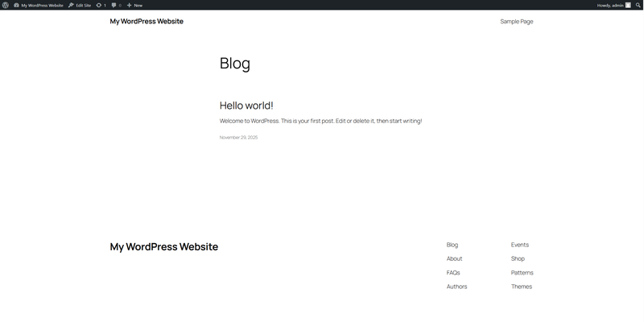Open the WordPress logo menu
The image size is (644, 322).
pos(6,6)
